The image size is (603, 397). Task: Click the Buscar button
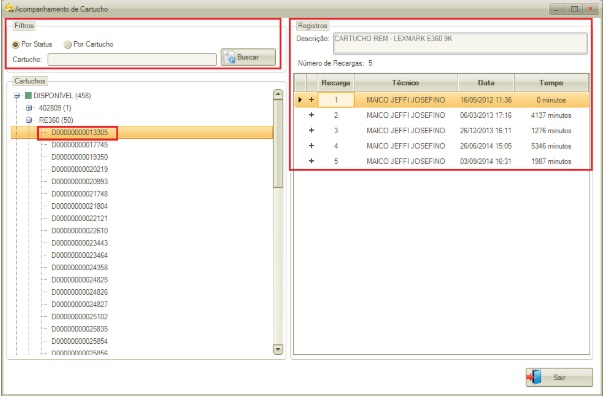248,57
